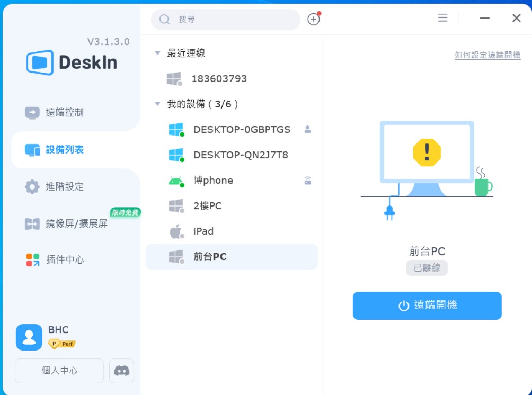Click the 前台PC title above 已離線

(427, 251)
